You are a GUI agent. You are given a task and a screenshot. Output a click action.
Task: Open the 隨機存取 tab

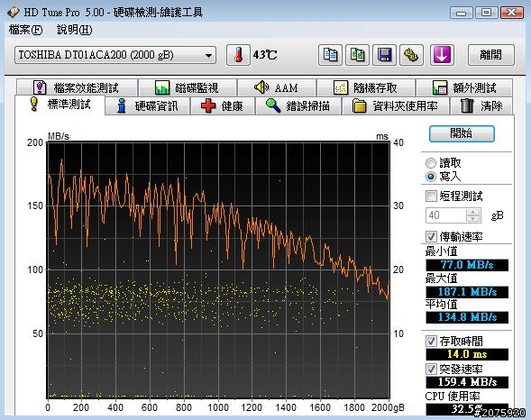point(366,87)
